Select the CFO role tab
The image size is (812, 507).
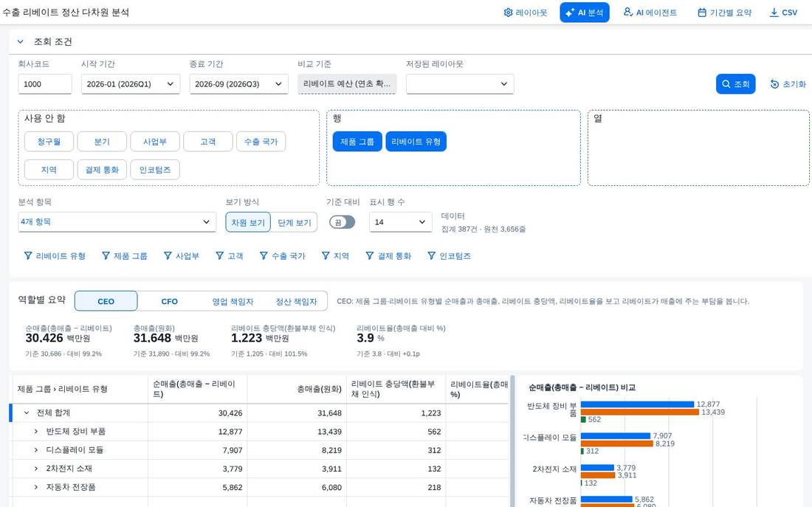(169, 301)
